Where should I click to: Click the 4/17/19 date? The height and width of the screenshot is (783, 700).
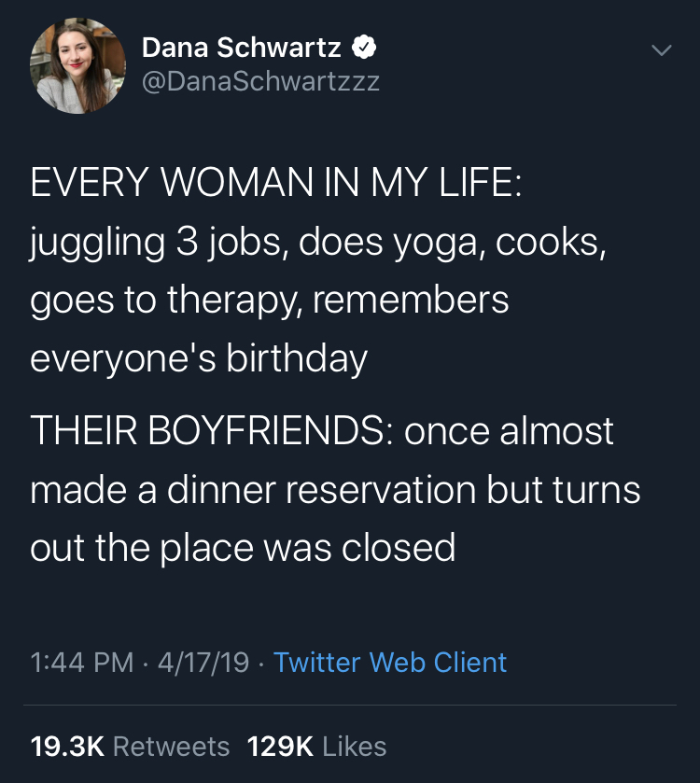point(203,663)
